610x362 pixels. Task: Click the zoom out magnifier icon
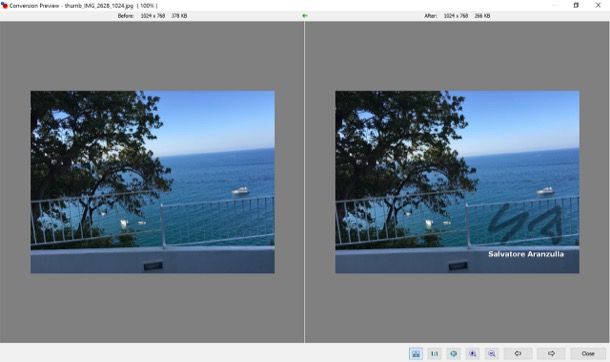coord(492,353)
